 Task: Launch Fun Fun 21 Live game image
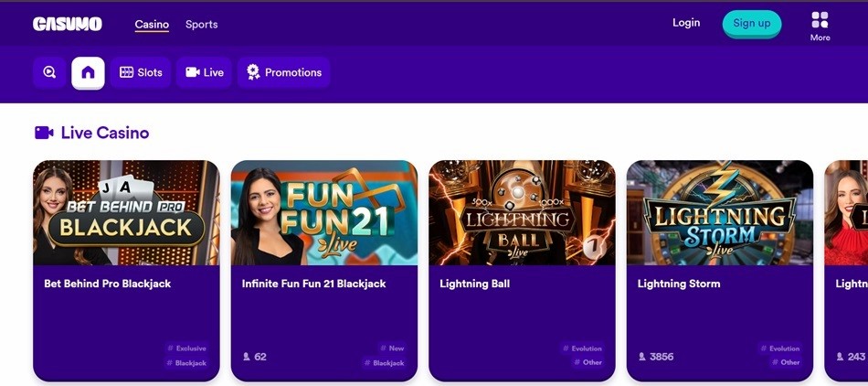coord(324,213)
